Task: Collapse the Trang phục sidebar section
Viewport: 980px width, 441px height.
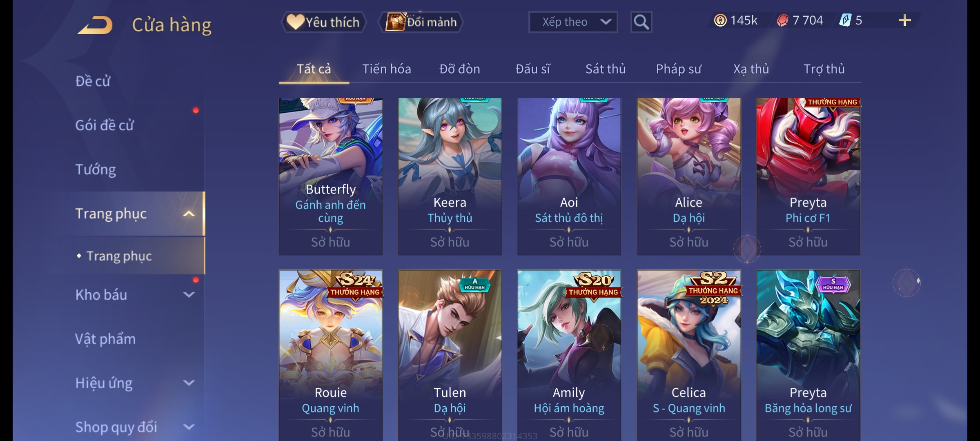Action: pyautogui.click(x=189, y=214)
